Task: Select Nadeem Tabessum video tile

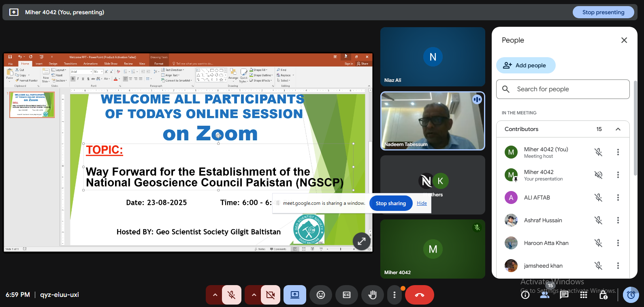Action: [x=433, y=121]
